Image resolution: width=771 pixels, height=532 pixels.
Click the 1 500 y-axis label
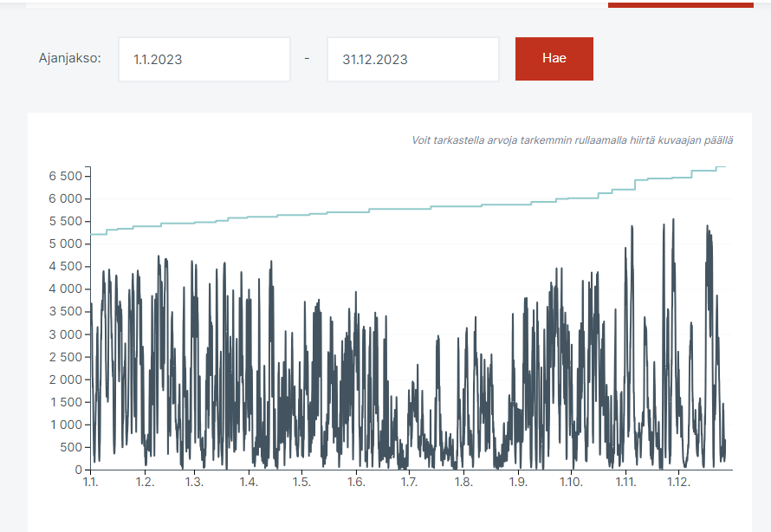point(66,402)
